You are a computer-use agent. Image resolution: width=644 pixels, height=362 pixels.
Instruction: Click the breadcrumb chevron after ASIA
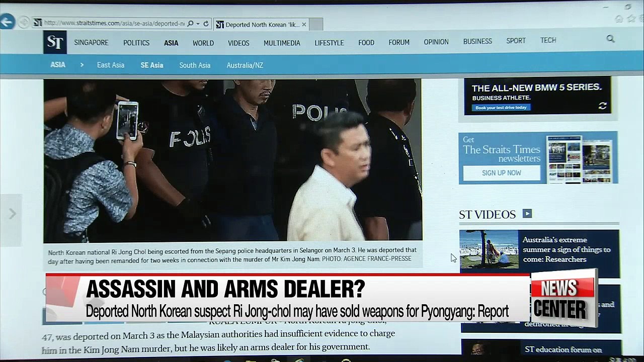click(82, 65)
